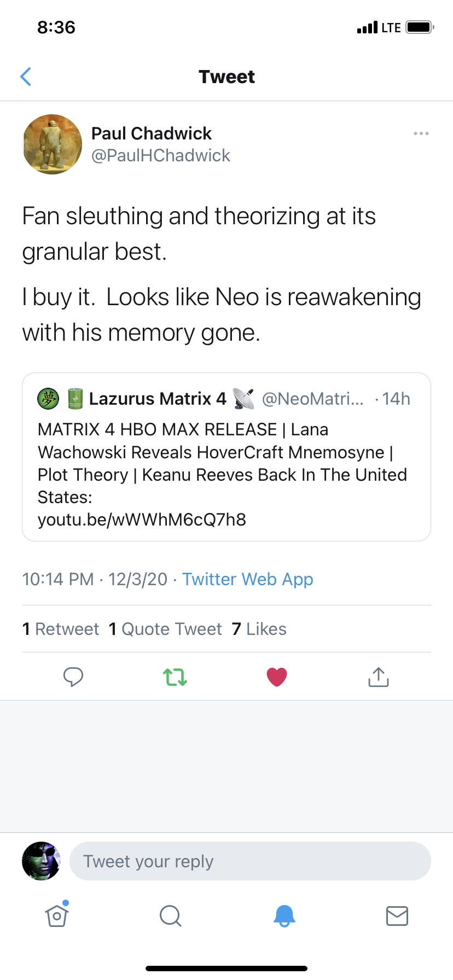Viewport: 453px width, 980px height.
Task: Go to the Home tab
Action: (x=57, y=915)
